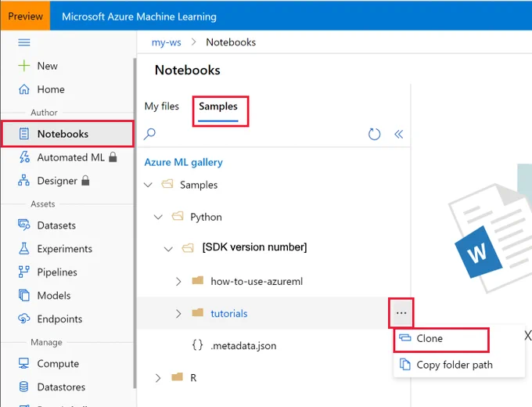The width and height of the screenshot is (532, 407).
Task: Click the Models icon in sidebar
Action: [23, 295]
